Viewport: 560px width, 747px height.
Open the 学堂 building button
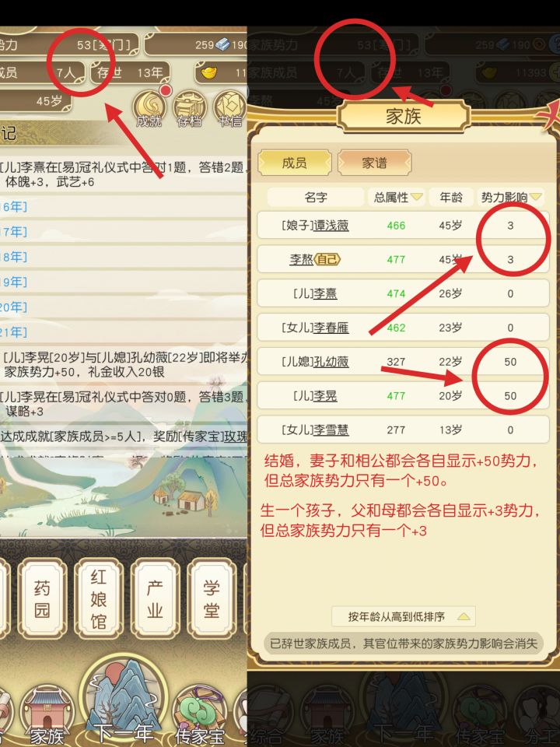coord(211,599)
